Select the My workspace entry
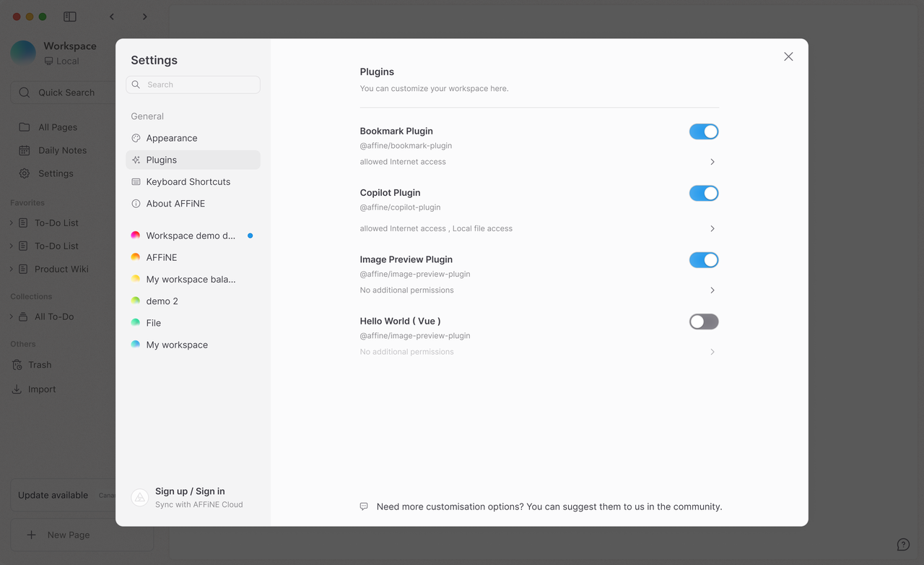This screenshot has width=924, height=565. click(193, 345)
